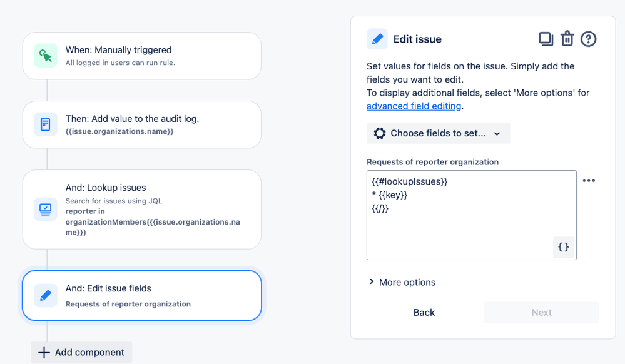The image size is (625, 364).
Task: Click the Choose fields dropdown chevron arrow
Action: coord(497,134)
